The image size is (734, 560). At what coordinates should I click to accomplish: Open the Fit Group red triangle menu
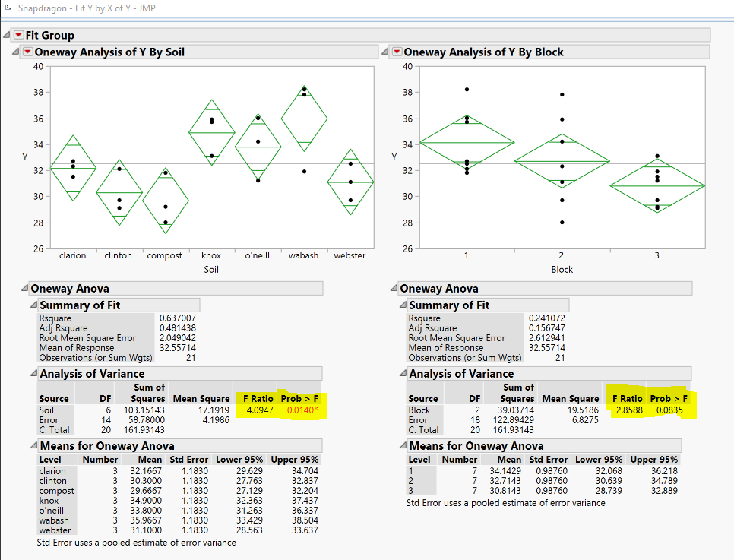[20, 35]
